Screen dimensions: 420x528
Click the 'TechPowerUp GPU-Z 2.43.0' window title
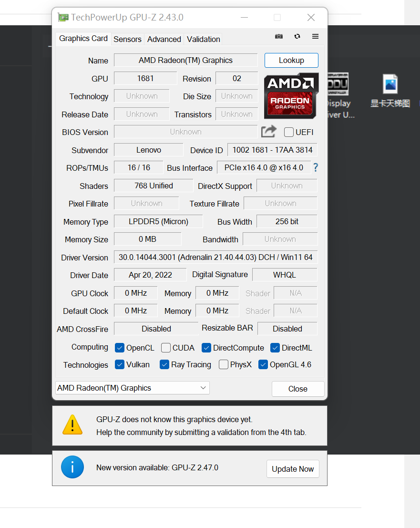[x=127, y=18]
